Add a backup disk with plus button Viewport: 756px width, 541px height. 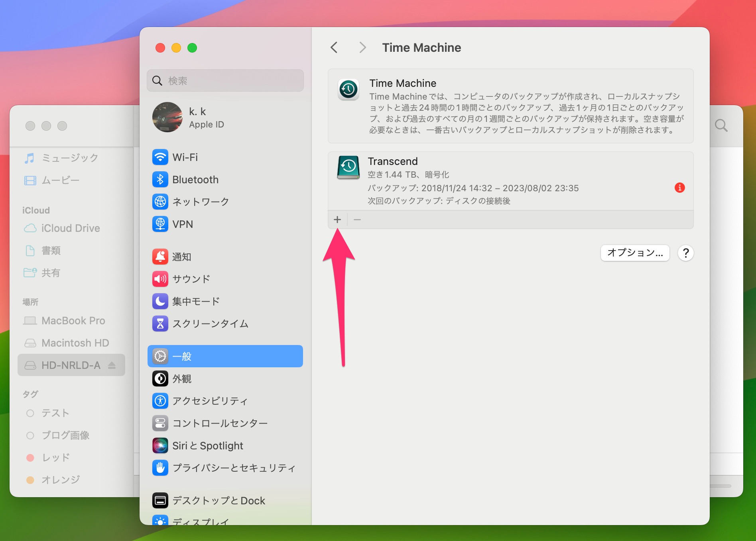[337, 220]
